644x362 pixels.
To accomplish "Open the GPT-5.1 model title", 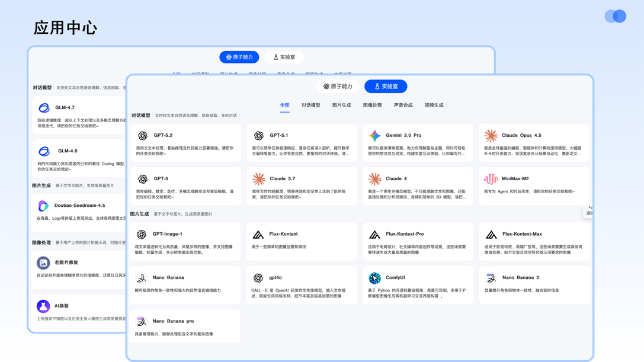I will click(x=279, y=135).
